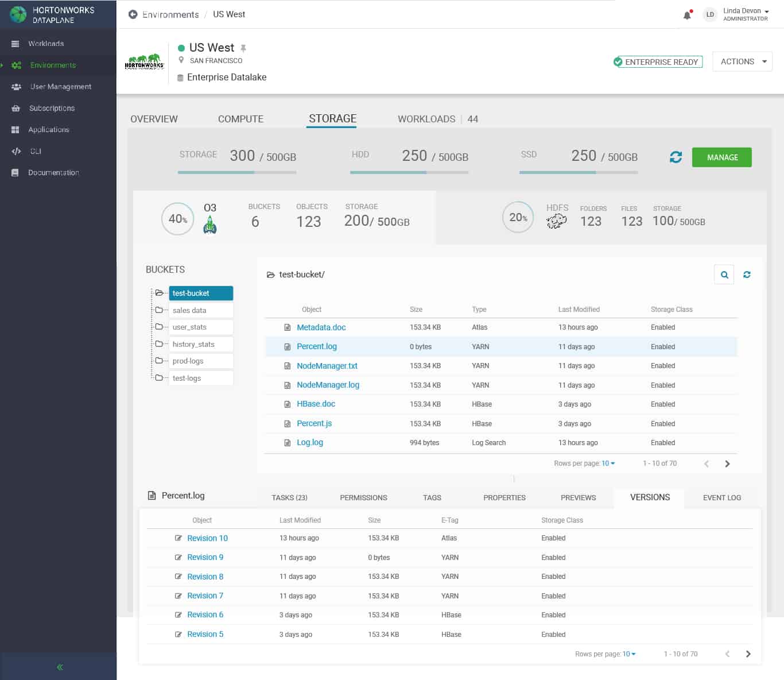Go to next page of versions table
Viewport: 784px width, 680px height.
[x=748, y=654]
